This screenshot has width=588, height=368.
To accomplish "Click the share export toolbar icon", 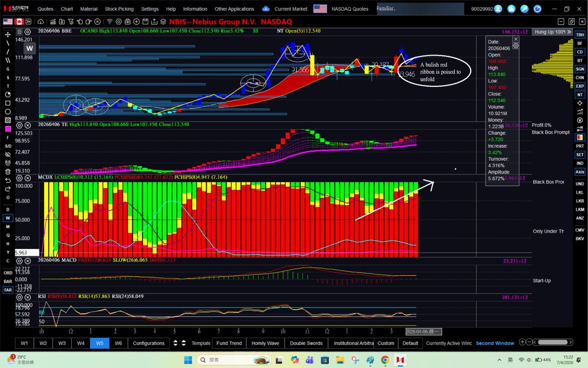I will point(154,22).
